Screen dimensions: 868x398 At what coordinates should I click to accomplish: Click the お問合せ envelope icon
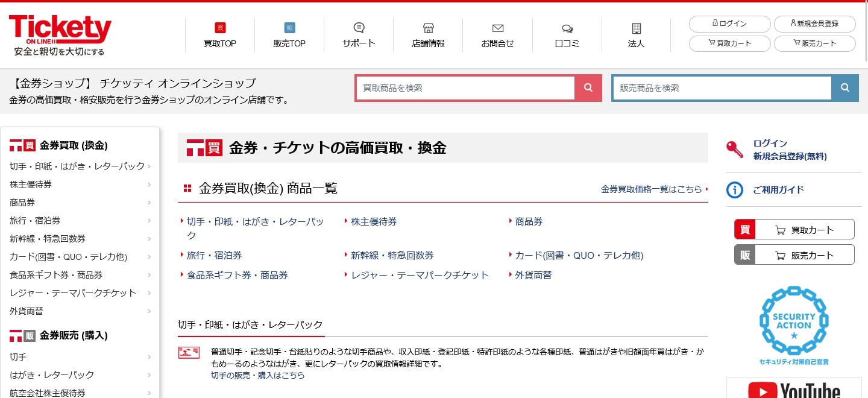pyautogui.click(x=497, y=28)
